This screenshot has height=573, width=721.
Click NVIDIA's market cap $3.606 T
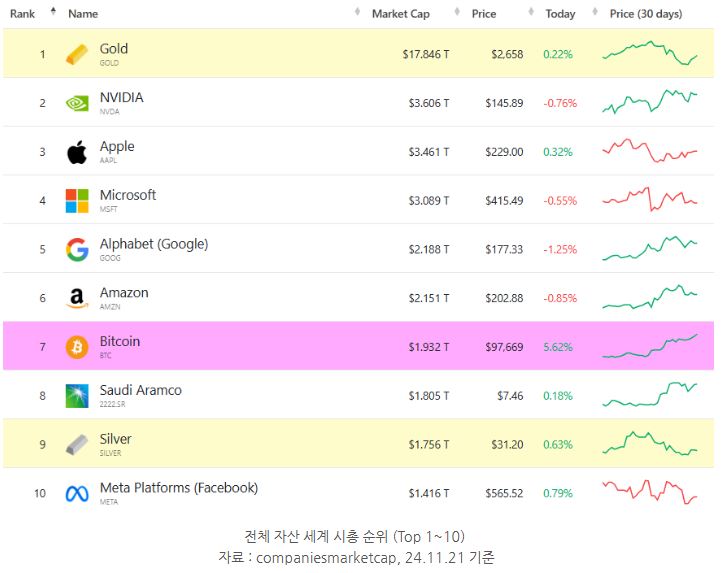tap(429, 103)
